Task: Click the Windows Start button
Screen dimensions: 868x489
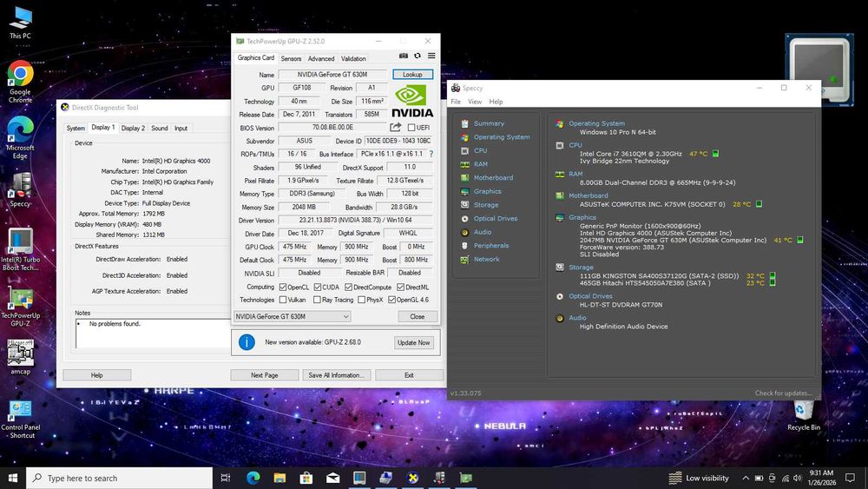Action: [x=13, y=478]
